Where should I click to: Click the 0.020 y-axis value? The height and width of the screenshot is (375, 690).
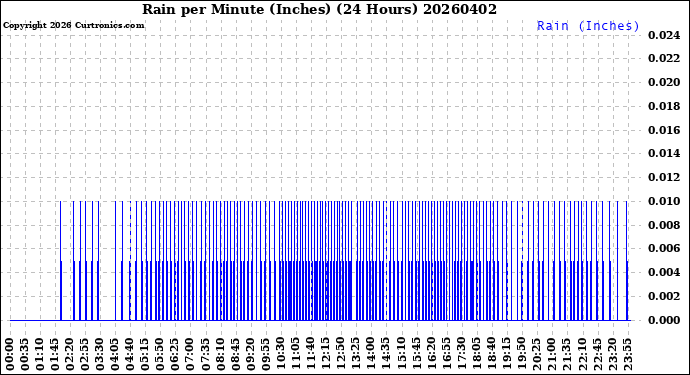pyautogui.click(x=664, y=82)
